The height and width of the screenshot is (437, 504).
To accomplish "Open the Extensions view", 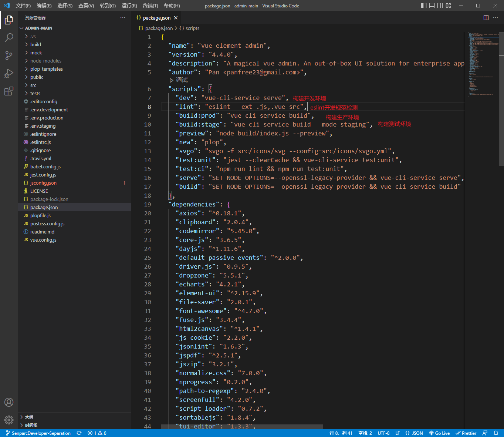I will coord(9,91).
